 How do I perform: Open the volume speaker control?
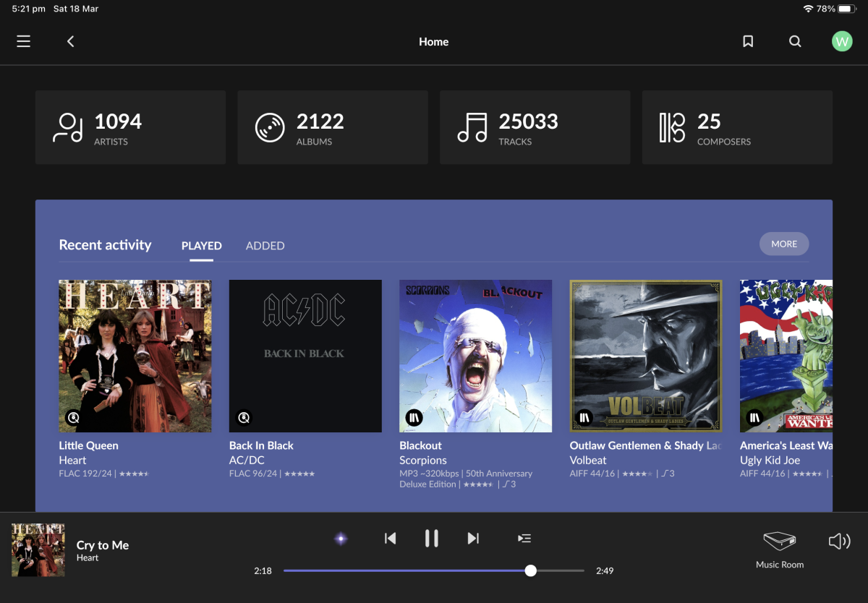click(839, 541)
